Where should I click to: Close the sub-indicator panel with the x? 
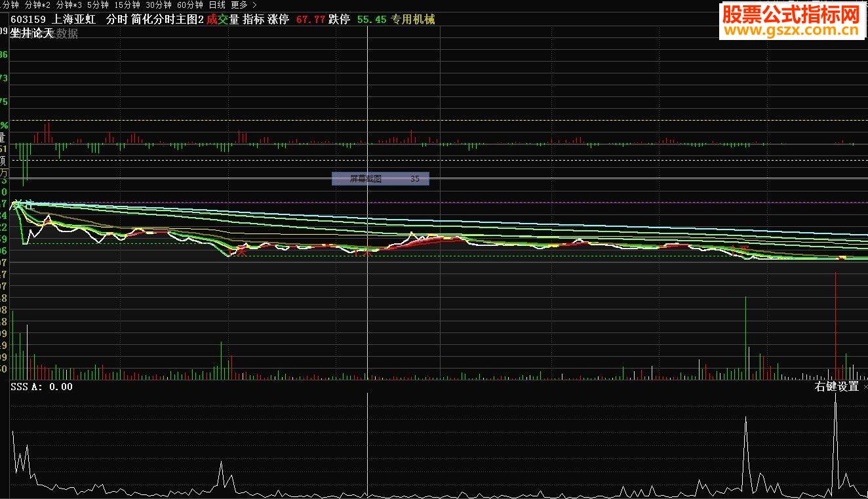pyautogui.click(x=865, y=388)
